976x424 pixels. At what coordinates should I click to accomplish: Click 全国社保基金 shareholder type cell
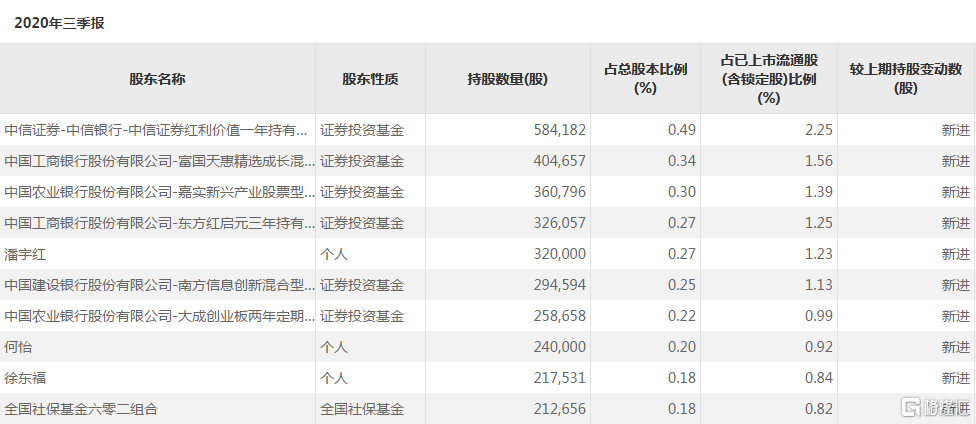(362, 409)
